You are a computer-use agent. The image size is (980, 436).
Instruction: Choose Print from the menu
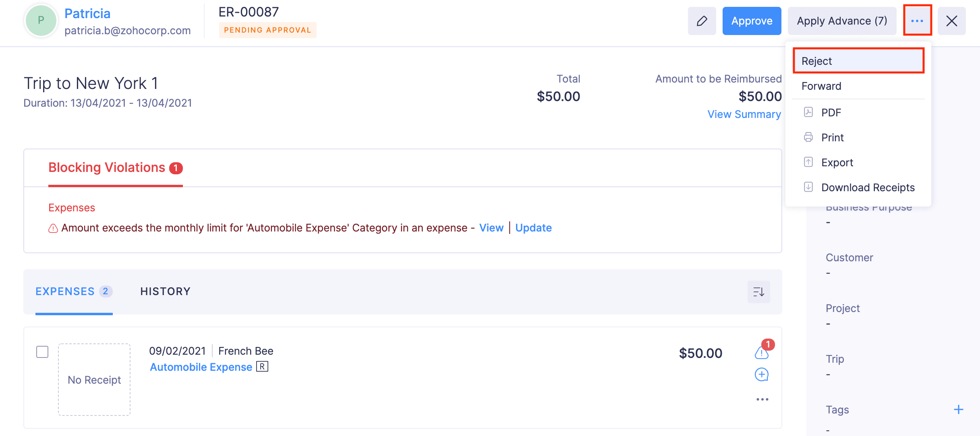pyautogui.click(x=832, y=138)
